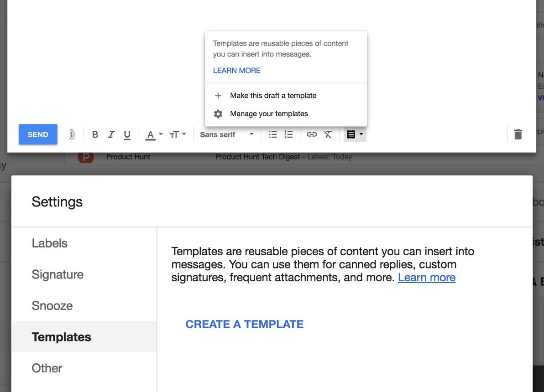Screen dimensions: 544x392
Task: Click the remove formatting icon
Action: [328, 134]
